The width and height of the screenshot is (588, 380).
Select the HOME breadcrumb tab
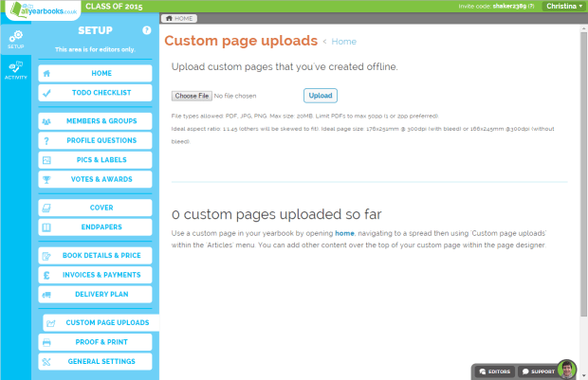179,18
